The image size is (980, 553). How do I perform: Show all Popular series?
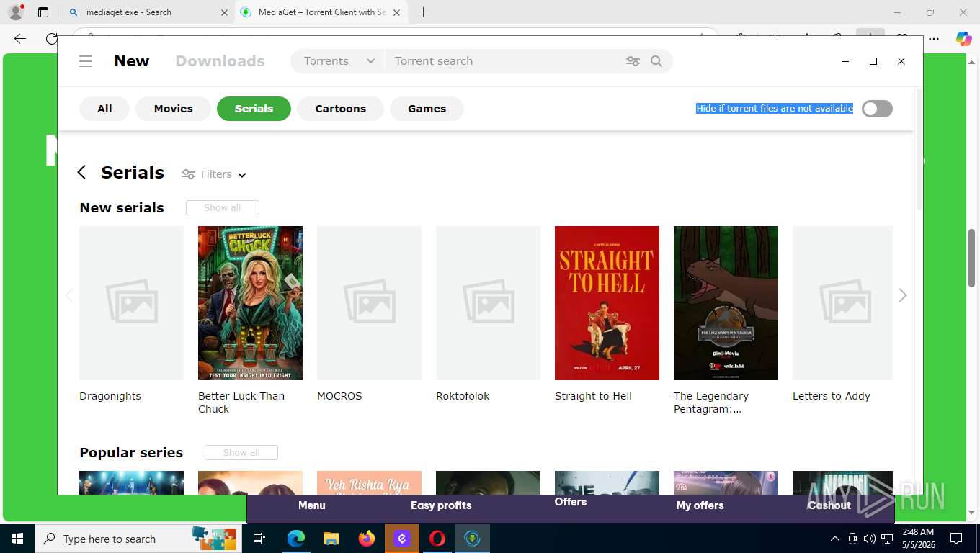241,452
